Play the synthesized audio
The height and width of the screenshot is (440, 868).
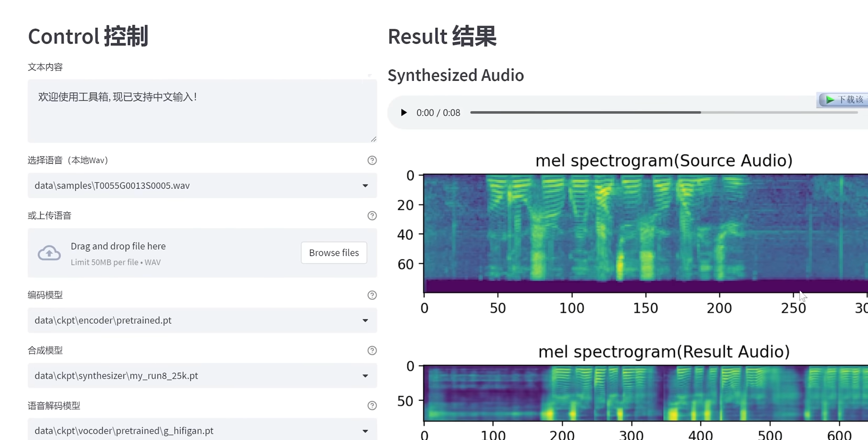coord(404,113)
